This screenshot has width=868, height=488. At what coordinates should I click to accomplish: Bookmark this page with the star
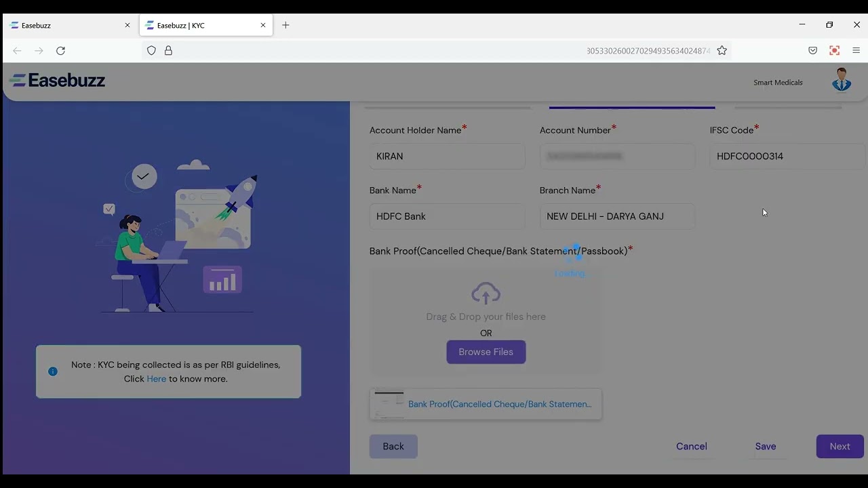click(x=722, y=51)
